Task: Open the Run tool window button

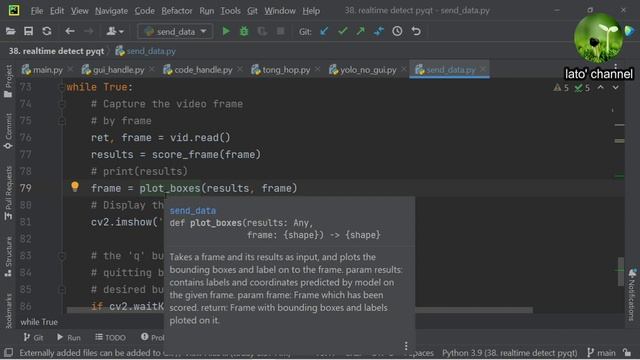Action: [69, 337]
